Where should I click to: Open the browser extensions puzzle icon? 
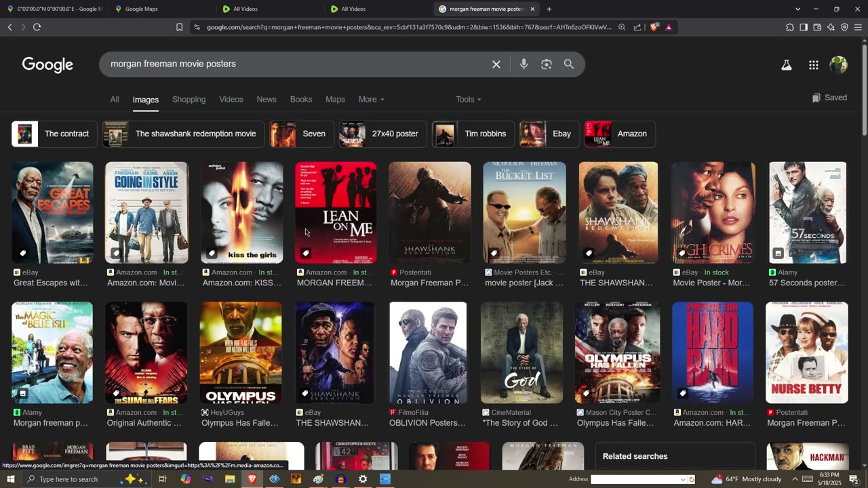[790, 27]
